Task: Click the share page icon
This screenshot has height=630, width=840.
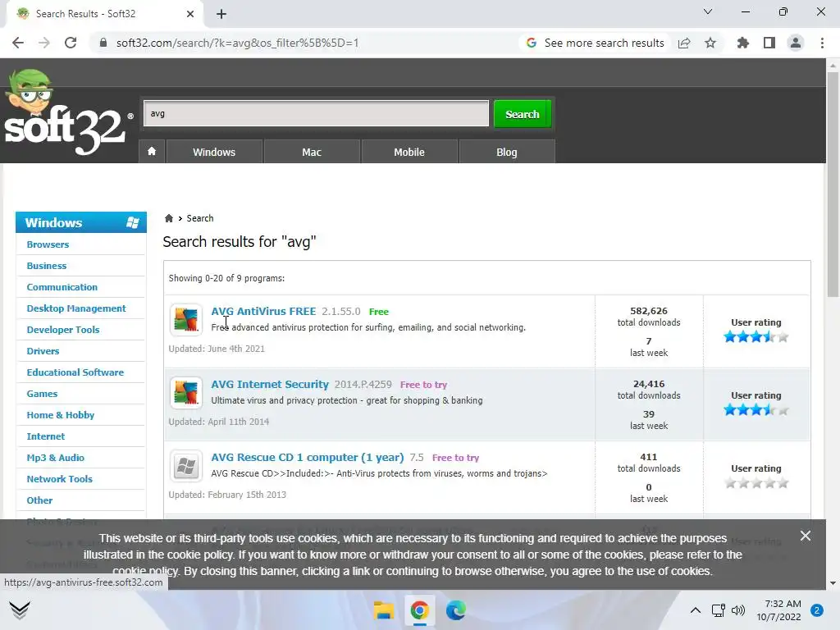Action: [684, 43]
